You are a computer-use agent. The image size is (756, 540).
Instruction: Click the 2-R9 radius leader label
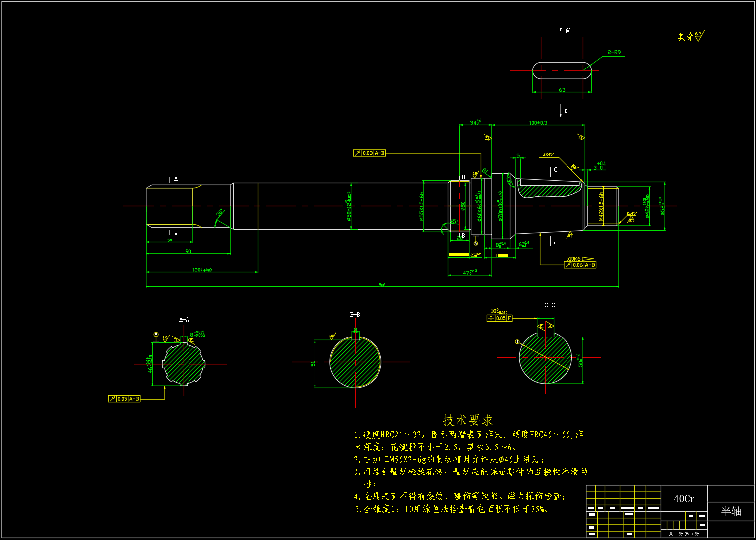click(614, 52)
